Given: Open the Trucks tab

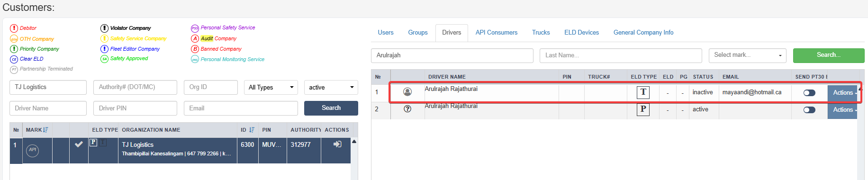Looking at the screenshot, I should [541, 33].
